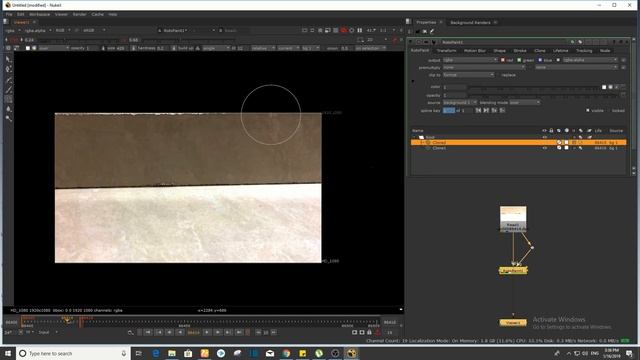Jump to previous spline key button
640x360 pixels.
(478, 111)
